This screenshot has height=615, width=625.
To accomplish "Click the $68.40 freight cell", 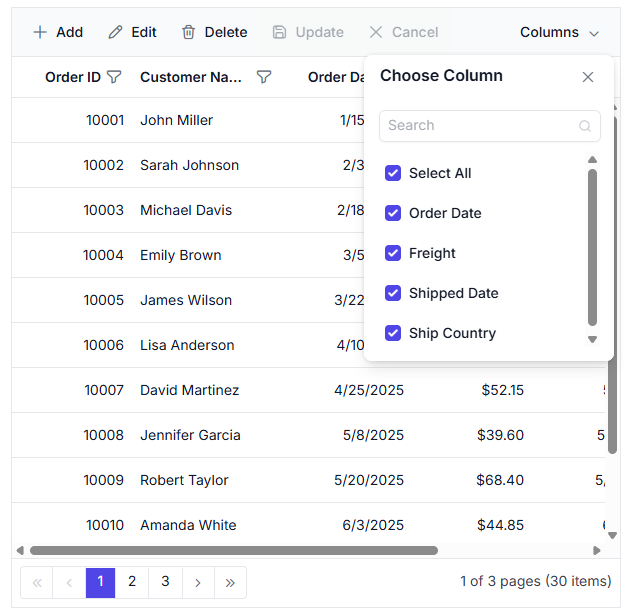I will pyautogui.click(x=500, y=480).
